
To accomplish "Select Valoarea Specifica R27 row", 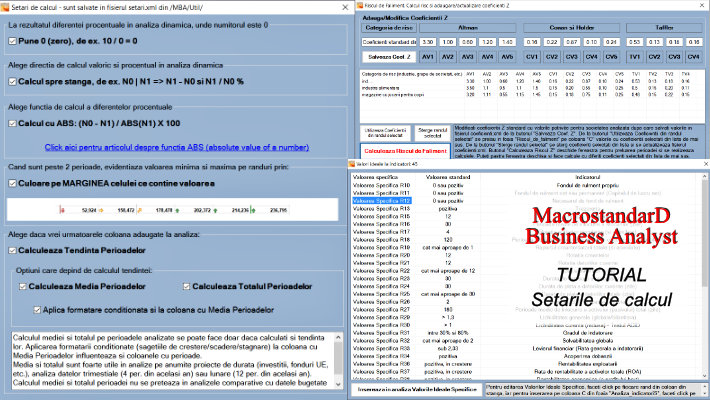I will click(381, 309).
